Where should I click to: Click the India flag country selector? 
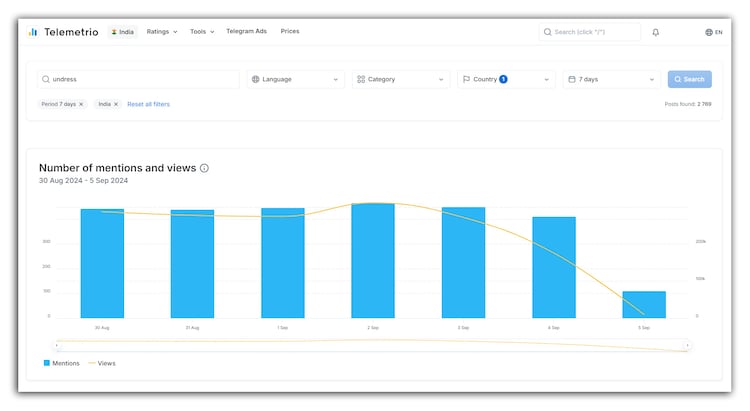[x=122, y=32]
